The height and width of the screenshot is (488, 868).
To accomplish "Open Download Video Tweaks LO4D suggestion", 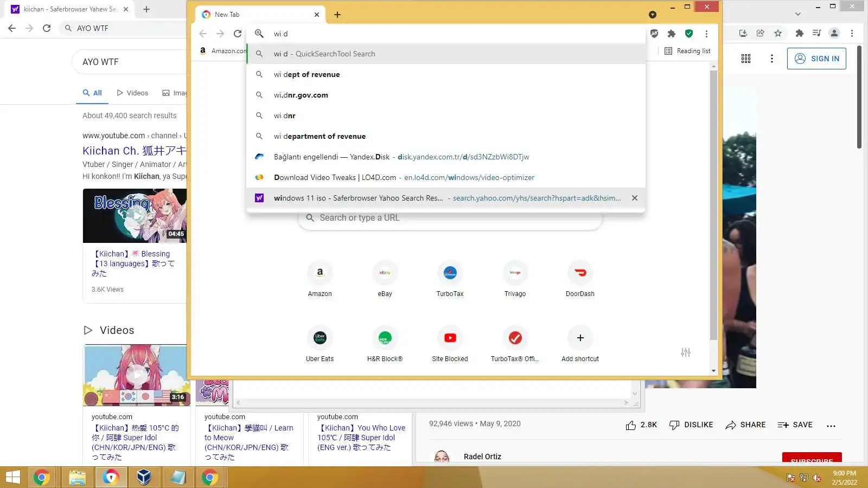I will pos(446,177).
